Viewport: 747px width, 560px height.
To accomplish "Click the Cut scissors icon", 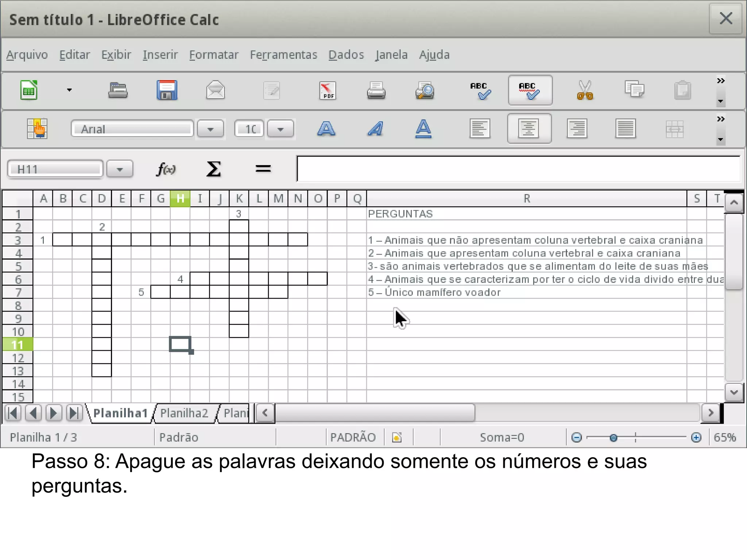I will pos(585,90).
